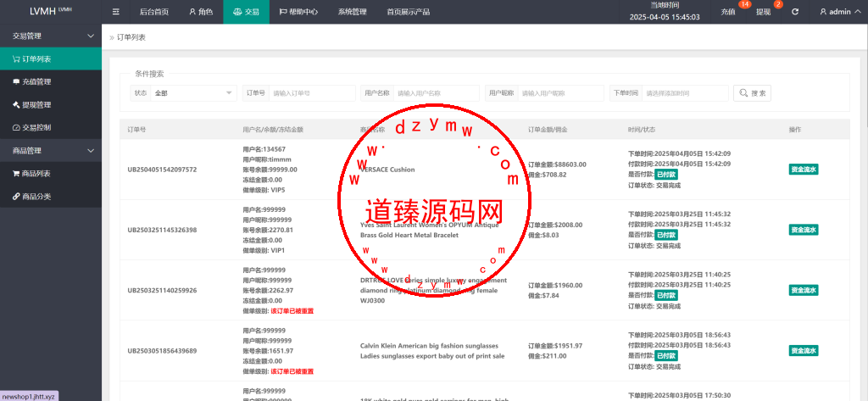Open the 下单时间 date picker field
The image size is (868, 401).
pyautogui.click(x=685, y=93)
